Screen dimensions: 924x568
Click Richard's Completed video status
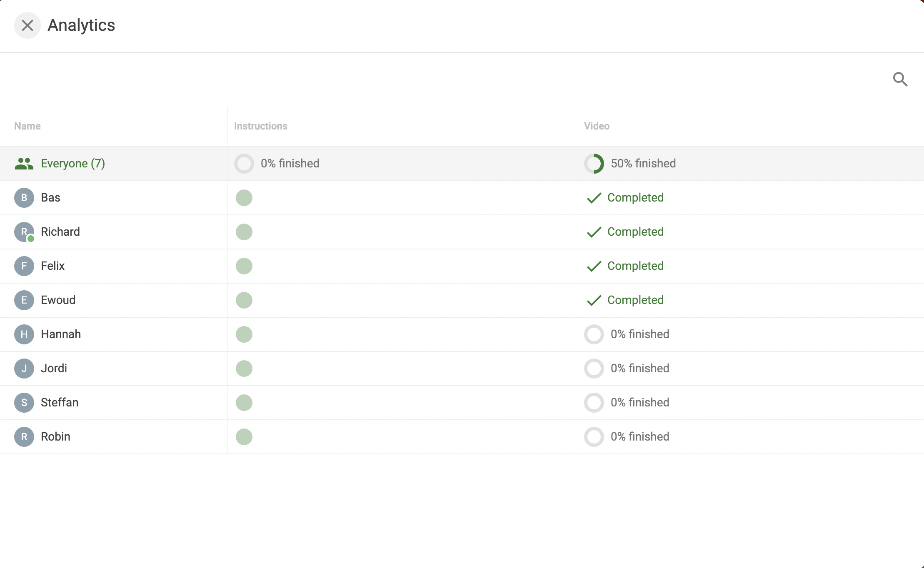coord(635,232)
